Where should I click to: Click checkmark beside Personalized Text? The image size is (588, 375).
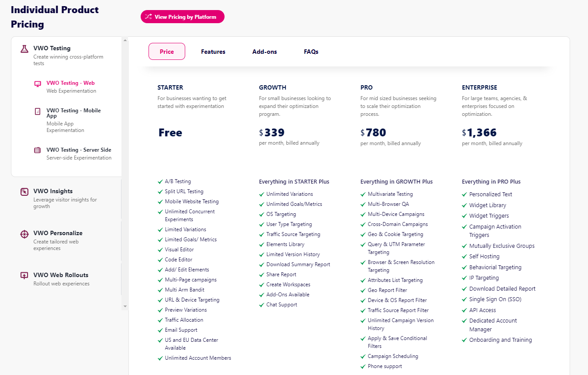464,194
